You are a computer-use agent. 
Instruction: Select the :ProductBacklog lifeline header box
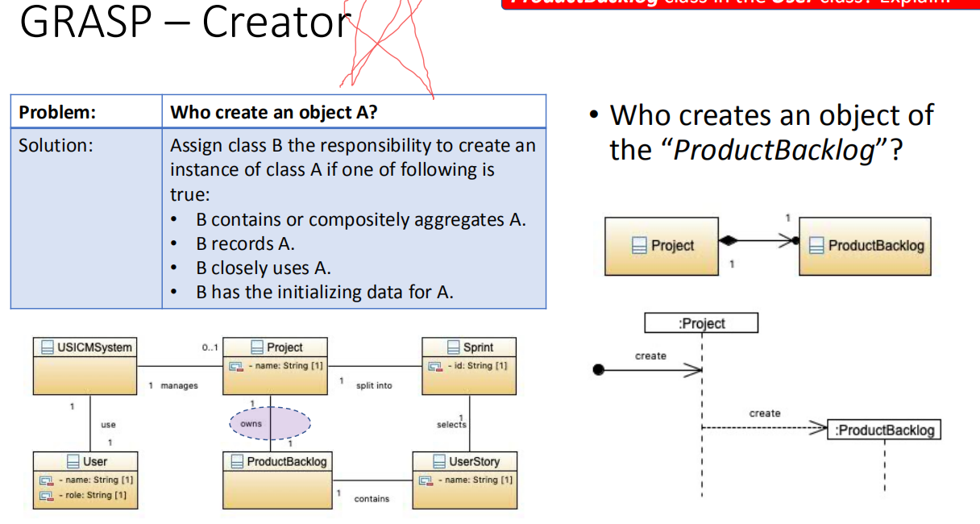[884, 430]
